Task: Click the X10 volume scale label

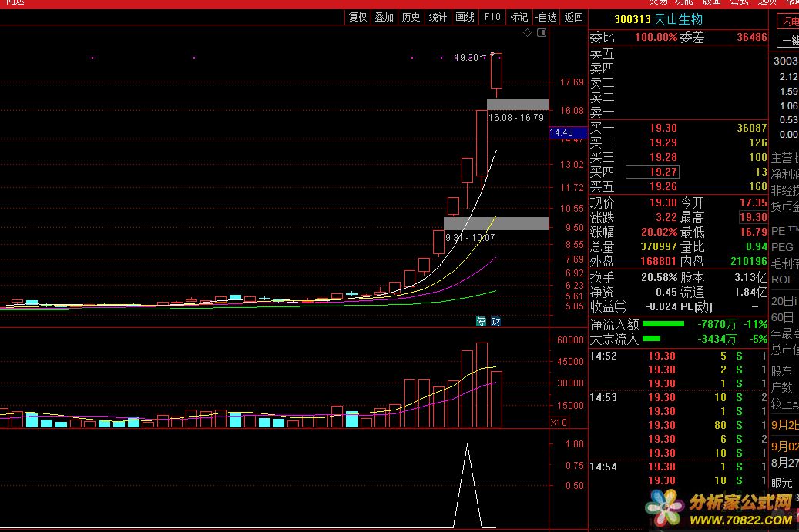Action: click(559, 422)
